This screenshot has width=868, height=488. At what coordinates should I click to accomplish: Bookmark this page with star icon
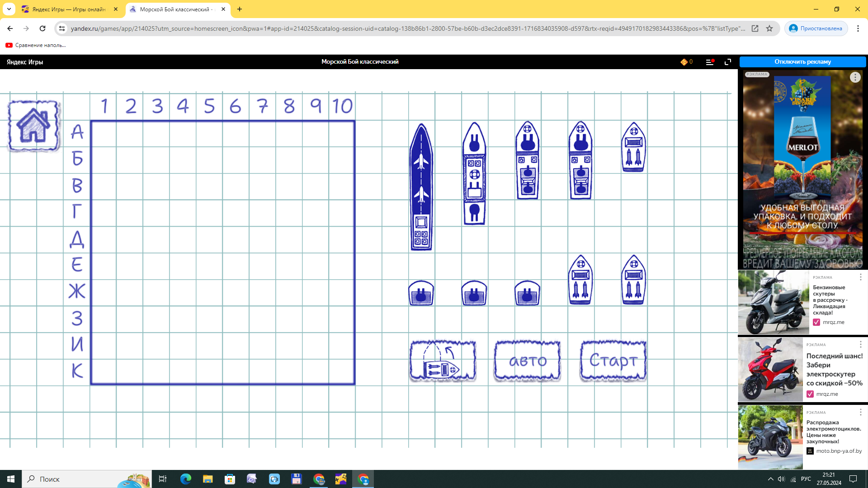[x=769, y=28]
